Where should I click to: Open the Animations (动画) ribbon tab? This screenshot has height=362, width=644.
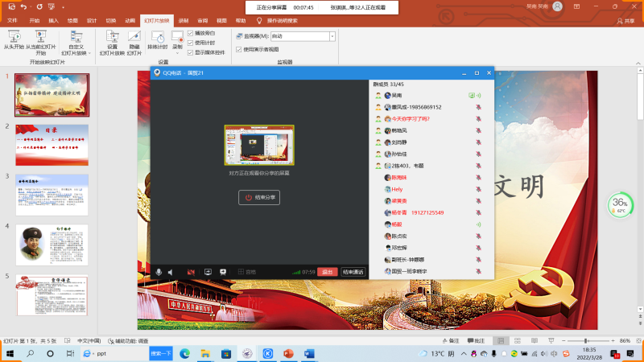coord(130,20)
